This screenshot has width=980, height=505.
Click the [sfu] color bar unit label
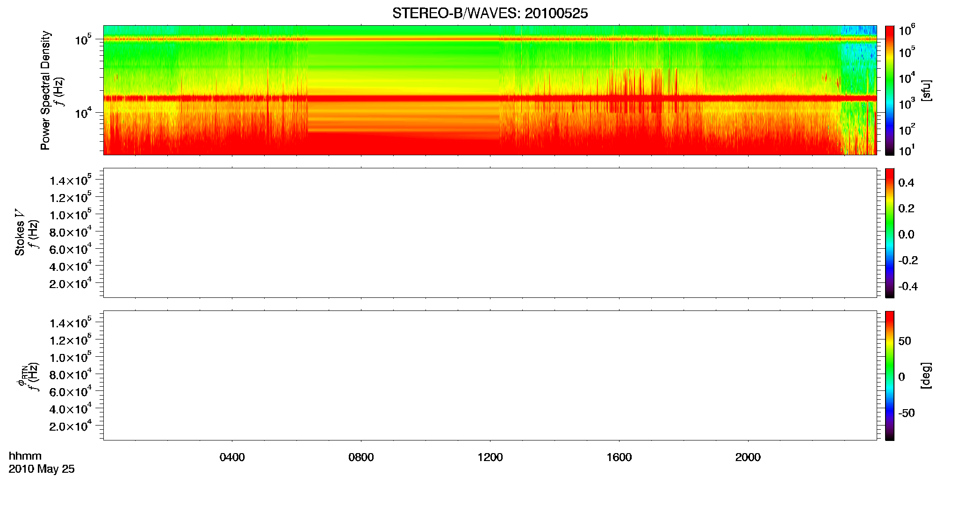926,90
